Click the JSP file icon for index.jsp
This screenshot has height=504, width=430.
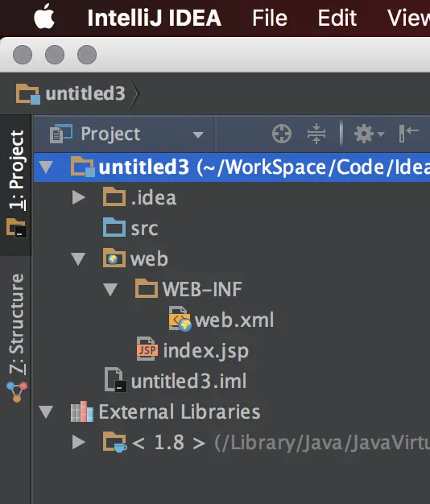[x=147, y=349]
